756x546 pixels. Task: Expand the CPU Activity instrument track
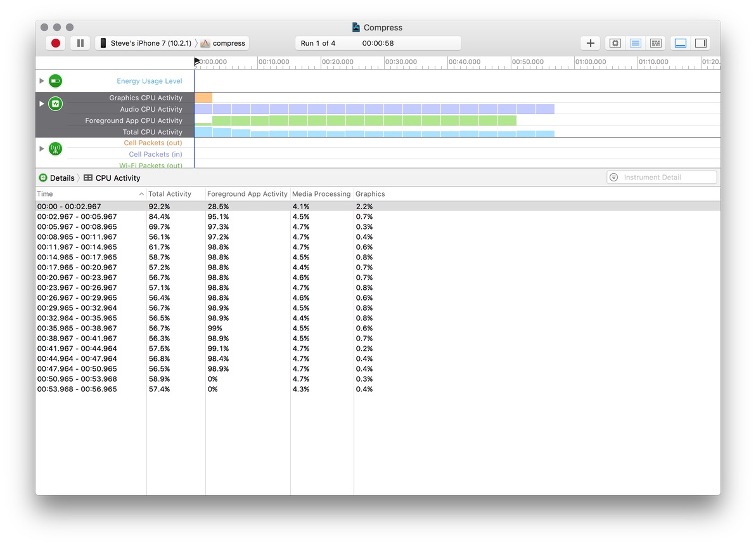click(x=42, y=103)
